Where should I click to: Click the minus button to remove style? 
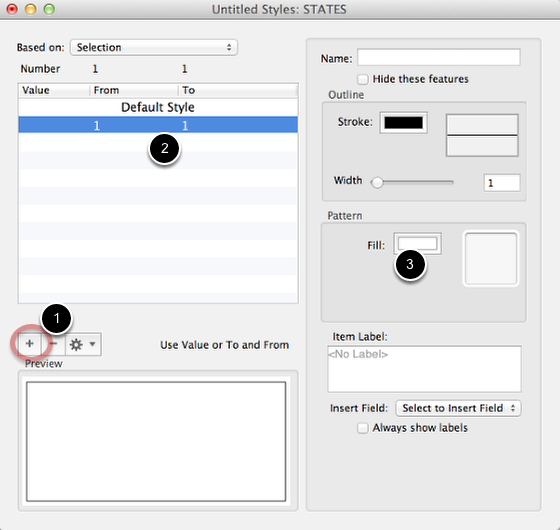(53, 344)
